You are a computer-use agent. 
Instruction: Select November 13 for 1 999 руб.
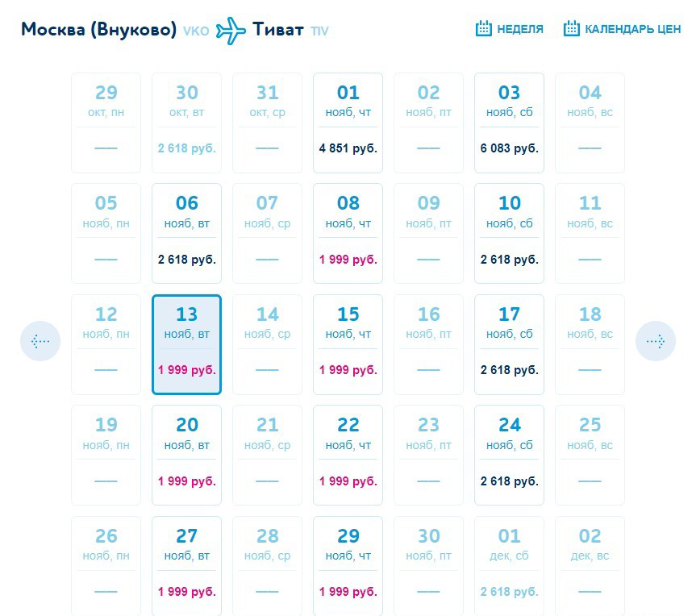[186, 344]
